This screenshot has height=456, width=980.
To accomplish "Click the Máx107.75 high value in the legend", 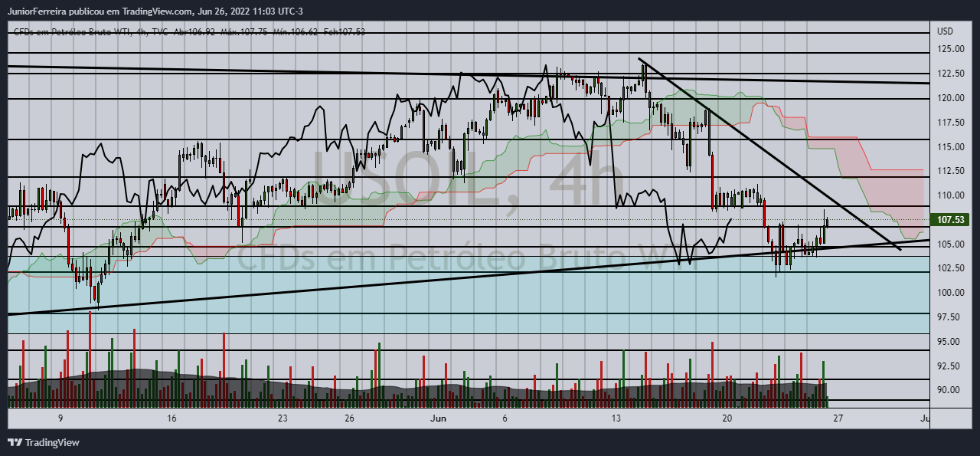I will [243, 31].
